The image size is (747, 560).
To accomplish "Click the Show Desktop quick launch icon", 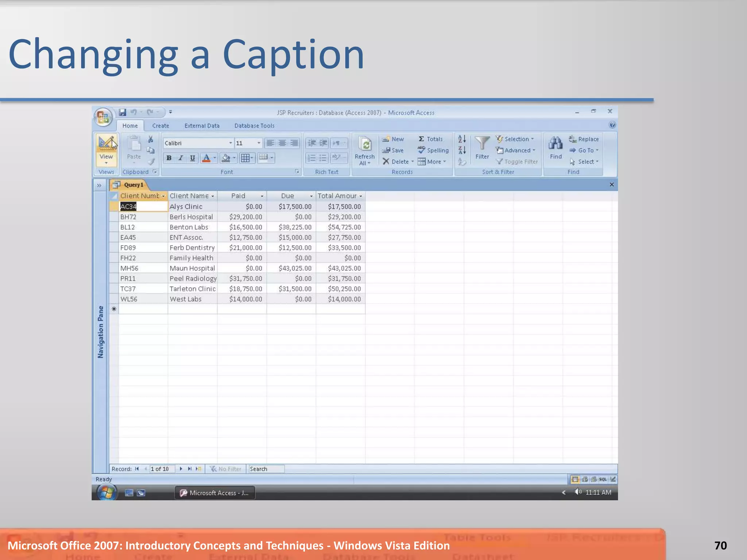I will click(x=129, y=493).
